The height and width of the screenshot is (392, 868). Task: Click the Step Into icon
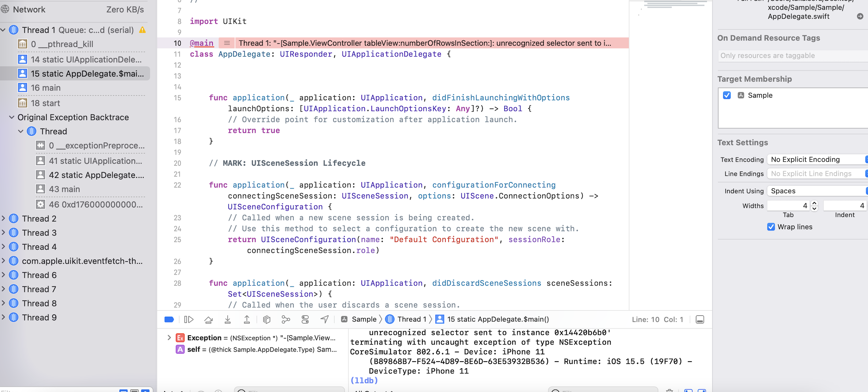(228, 319)
